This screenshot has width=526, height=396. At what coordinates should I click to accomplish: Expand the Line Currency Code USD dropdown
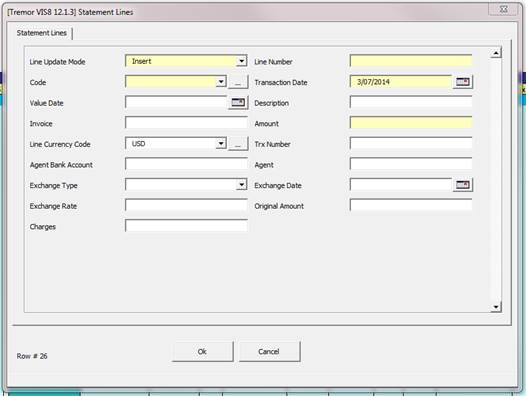[x=221, y=144]
